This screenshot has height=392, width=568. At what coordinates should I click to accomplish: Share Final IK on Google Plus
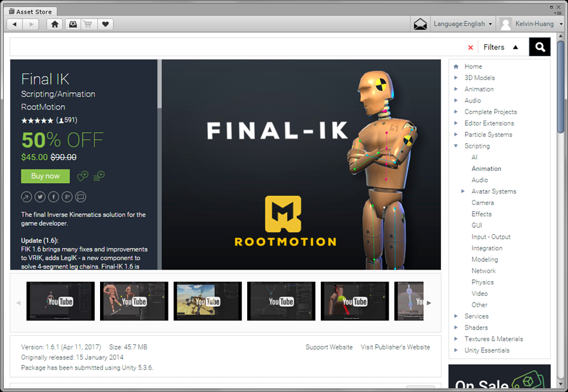66,197
